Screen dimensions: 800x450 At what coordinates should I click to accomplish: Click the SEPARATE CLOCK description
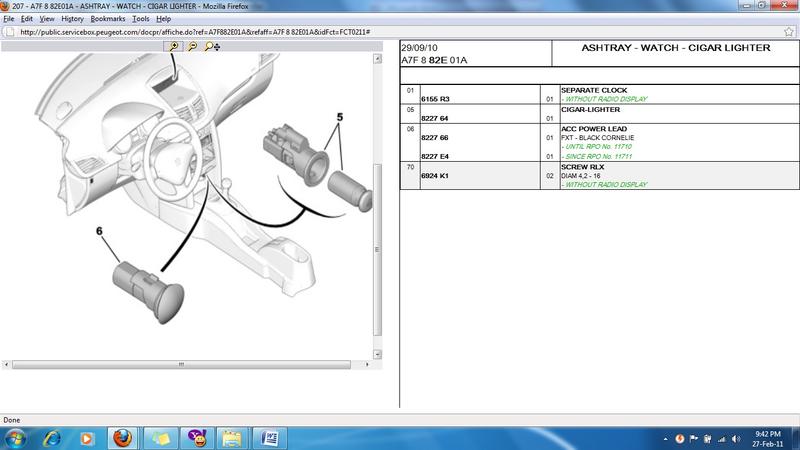[594, 90]
